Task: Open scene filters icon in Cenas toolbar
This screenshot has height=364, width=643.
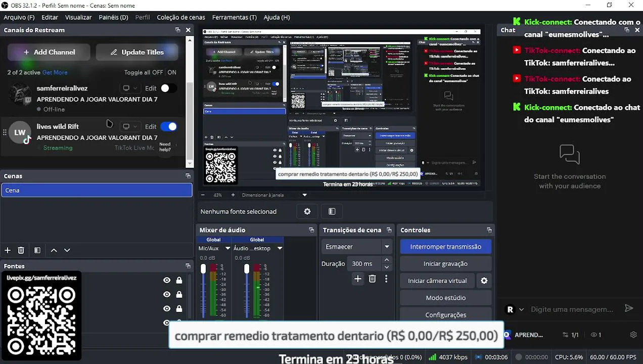Action: [x=37, y=250]
